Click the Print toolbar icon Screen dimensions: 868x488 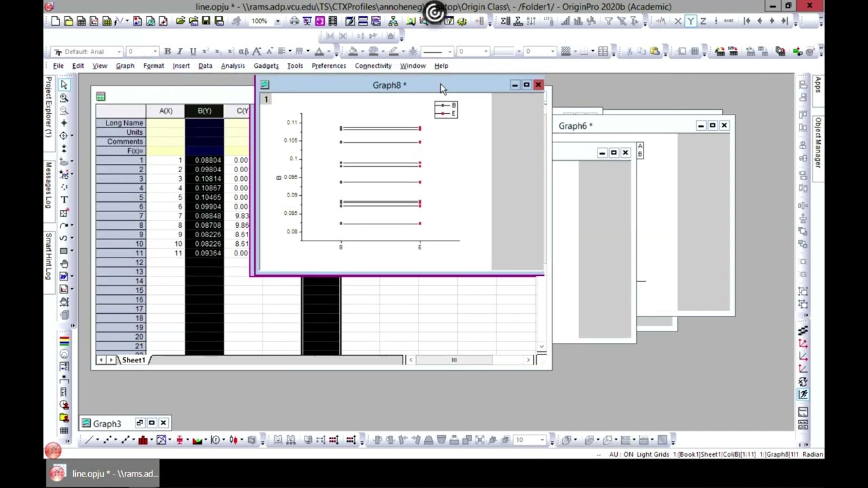pos(294,21)
